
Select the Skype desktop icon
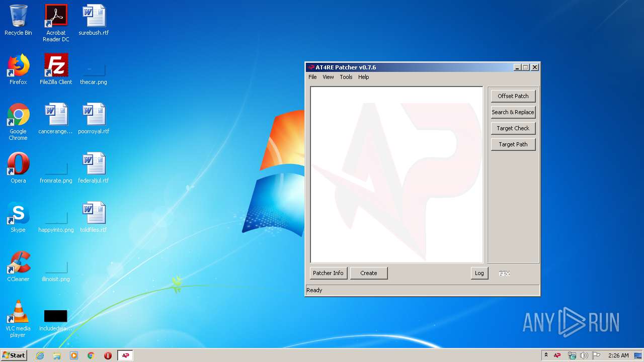click(18, 218)
